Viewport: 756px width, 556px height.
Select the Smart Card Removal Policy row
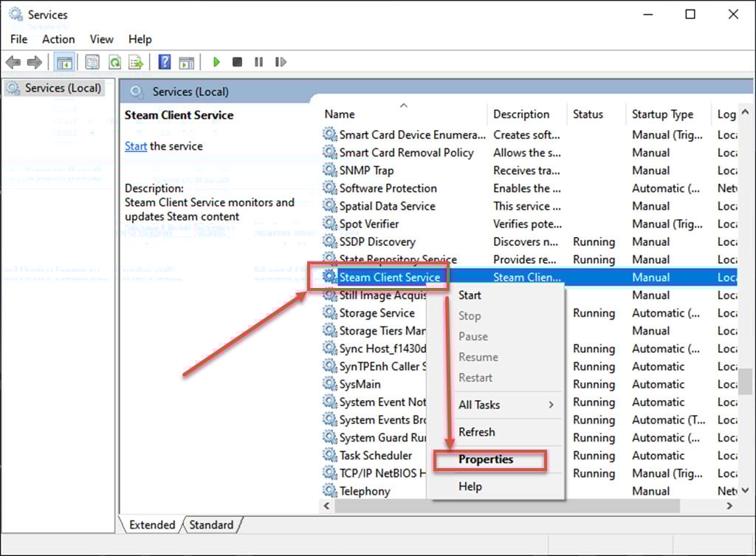[529, 152]
